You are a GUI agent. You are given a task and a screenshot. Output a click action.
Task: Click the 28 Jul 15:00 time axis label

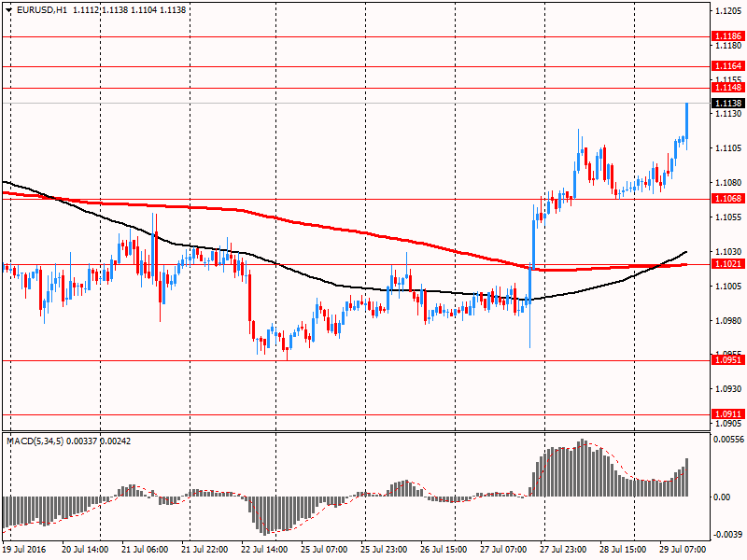point(623,550)
